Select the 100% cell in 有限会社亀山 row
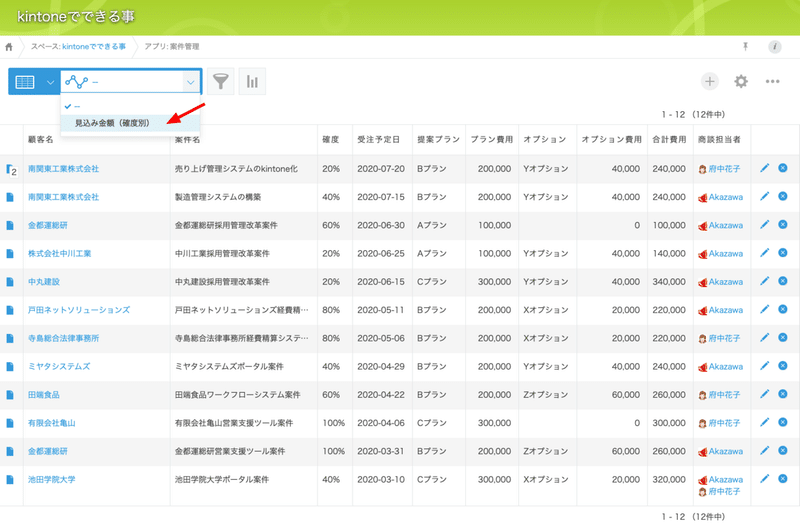The width and height of the screenshot is (800, 526). tap(334, 423)
